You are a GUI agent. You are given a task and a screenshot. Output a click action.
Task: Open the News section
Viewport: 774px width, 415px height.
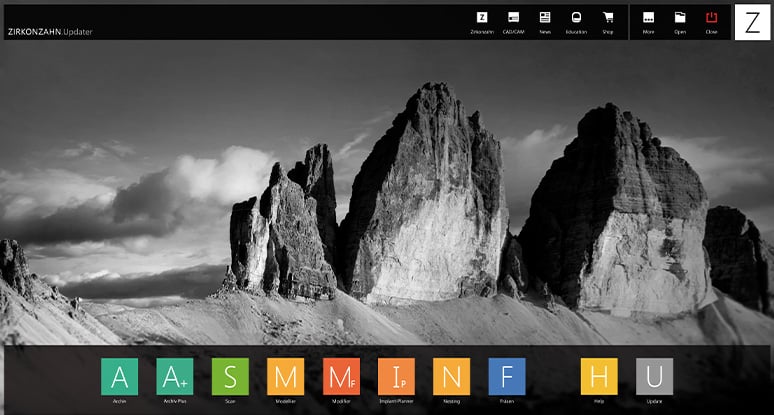[x=545, y=22]
